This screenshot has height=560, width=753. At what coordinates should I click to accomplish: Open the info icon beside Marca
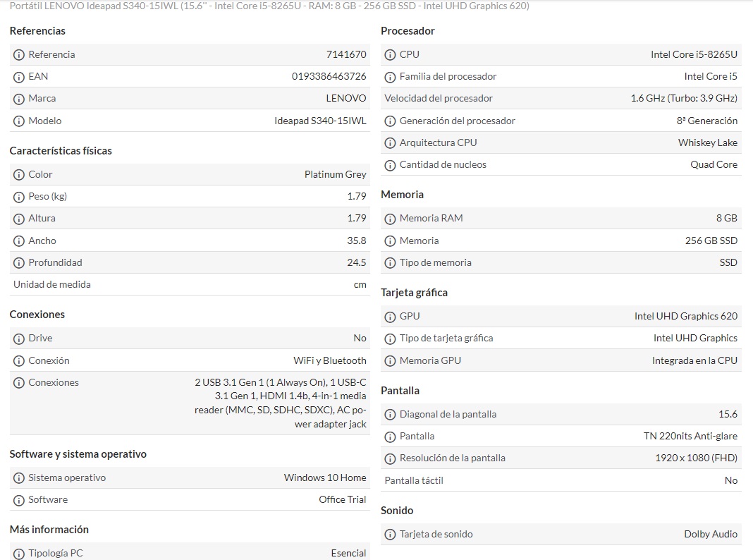(19, 99)
